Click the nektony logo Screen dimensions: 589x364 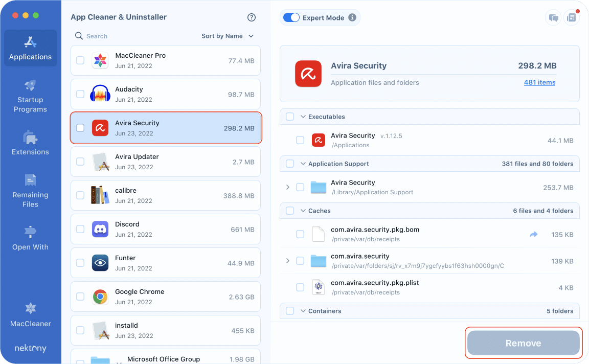click(31, 348)
